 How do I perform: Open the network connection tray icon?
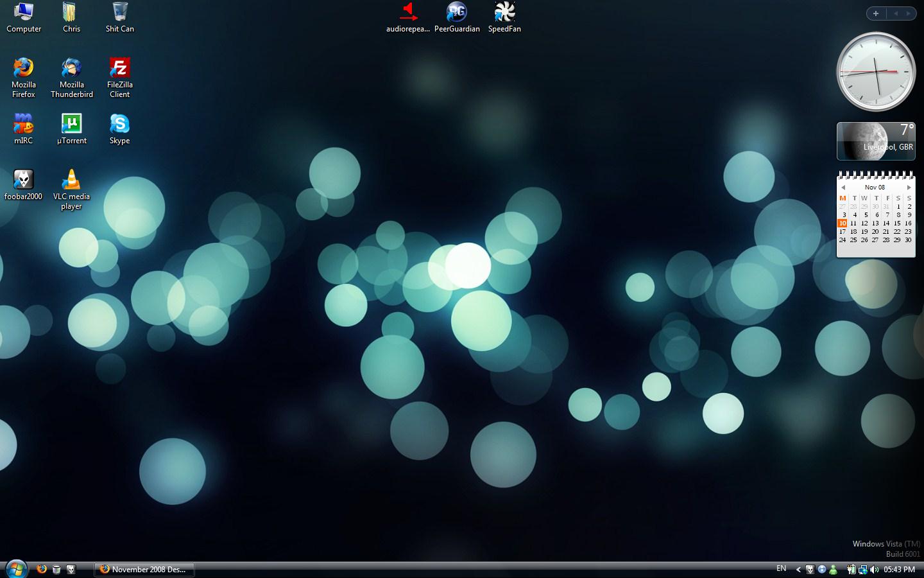[862, 570]
